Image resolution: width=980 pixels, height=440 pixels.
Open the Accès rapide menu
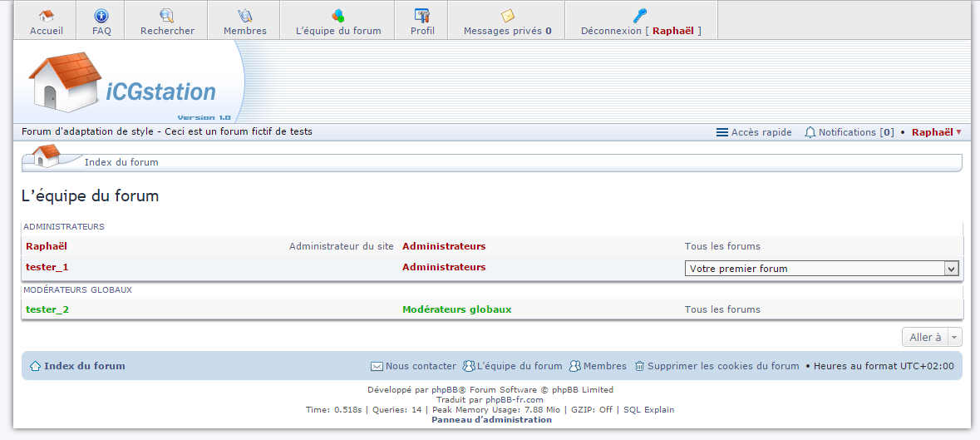pos(754,132)
